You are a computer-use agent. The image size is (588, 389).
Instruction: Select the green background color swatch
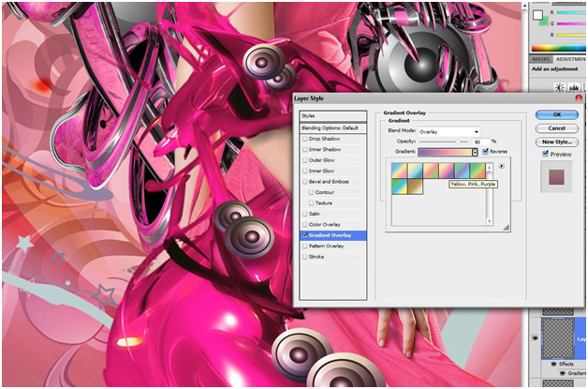click(x=544, y=21)
